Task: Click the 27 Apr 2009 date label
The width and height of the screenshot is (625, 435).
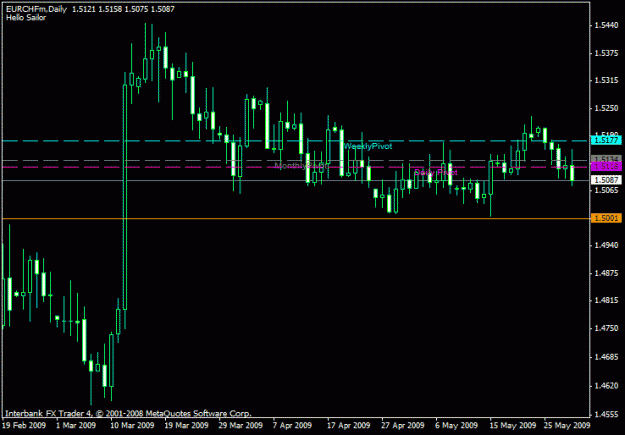Action: point(403,425)
